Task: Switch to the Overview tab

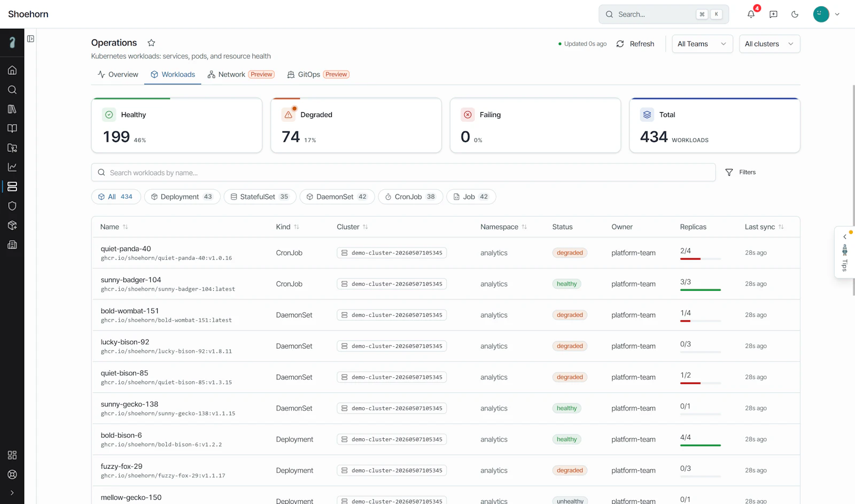Action: (118, 74)
